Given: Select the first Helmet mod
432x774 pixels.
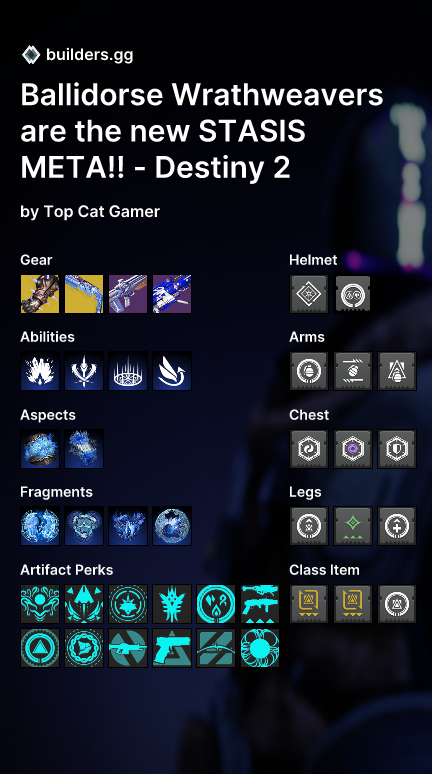Looking at the screenshot, I should click(x=309, y=294).
